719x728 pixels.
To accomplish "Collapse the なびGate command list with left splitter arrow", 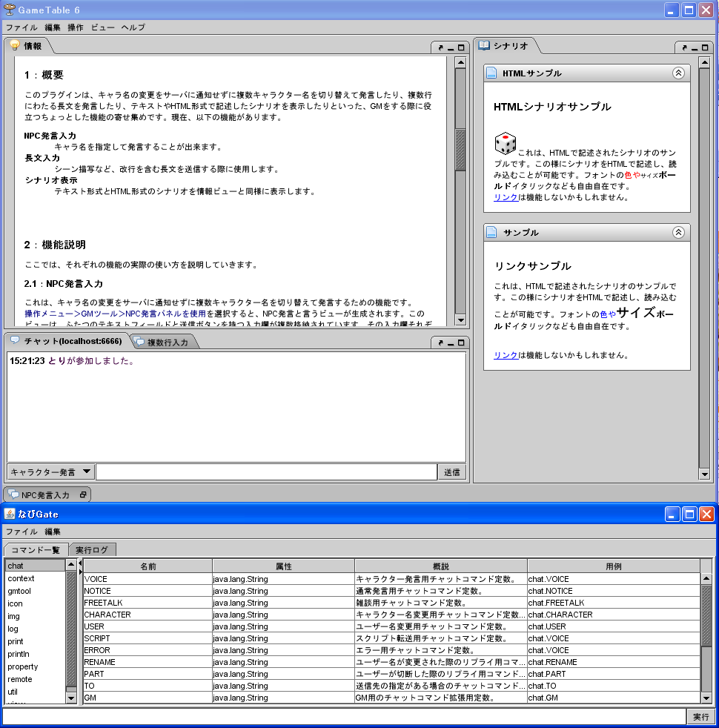I will (80, 563).
